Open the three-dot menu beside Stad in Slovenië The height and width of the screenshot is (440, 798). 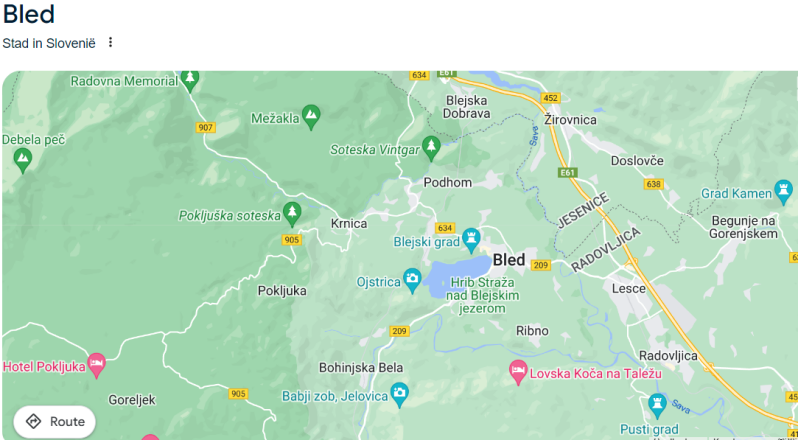pyautogui.click(x=110, y=43)
